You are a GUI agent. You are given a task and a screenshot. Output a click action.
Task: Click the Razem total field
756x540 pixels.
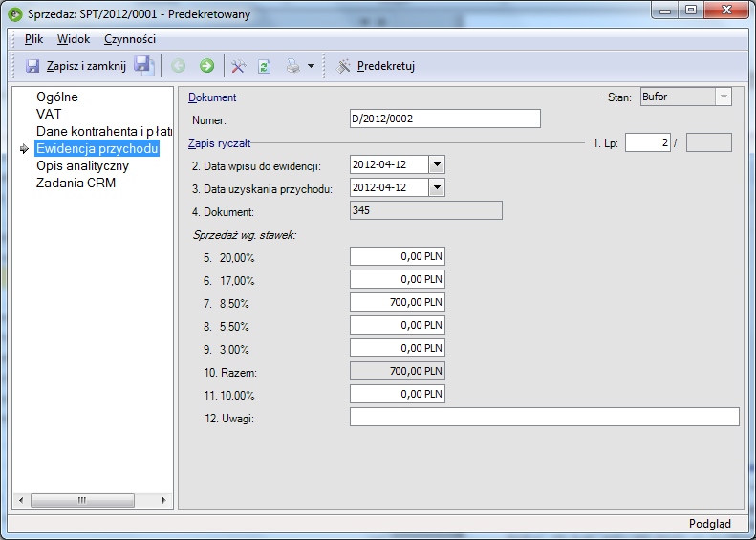point(398,371)
